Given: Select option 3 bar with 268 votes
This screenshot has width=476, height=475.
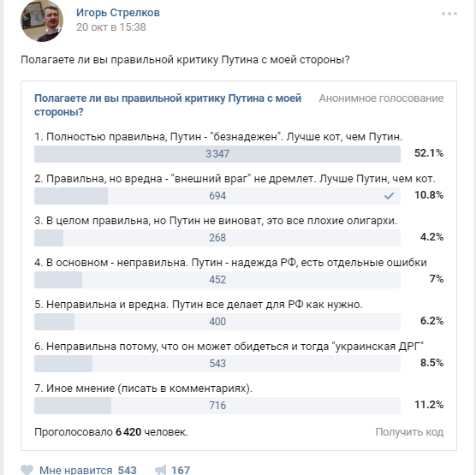Looking at the screenshot, I should pyautogui.click(x=217, y=238).
